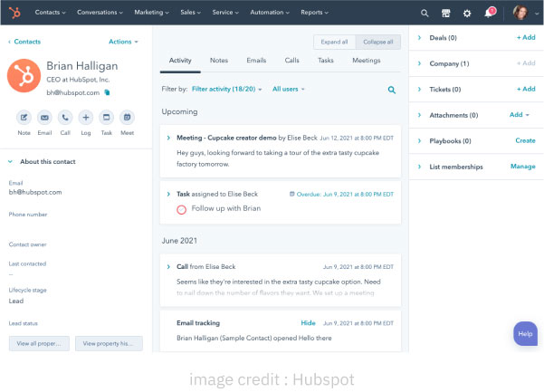Compose an Email to the contact
This screenshot has height=392, width=544.
click(44, 118)
